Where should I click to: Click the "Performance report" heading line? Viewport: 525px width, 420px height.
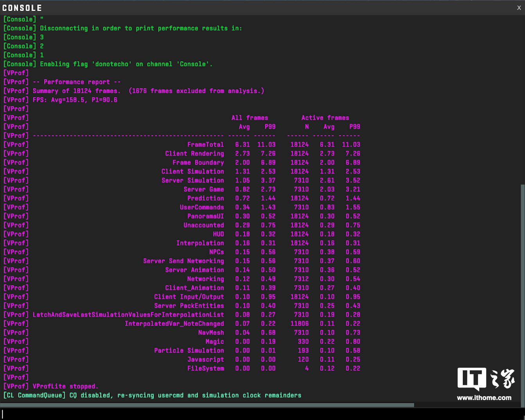point(77,82)
